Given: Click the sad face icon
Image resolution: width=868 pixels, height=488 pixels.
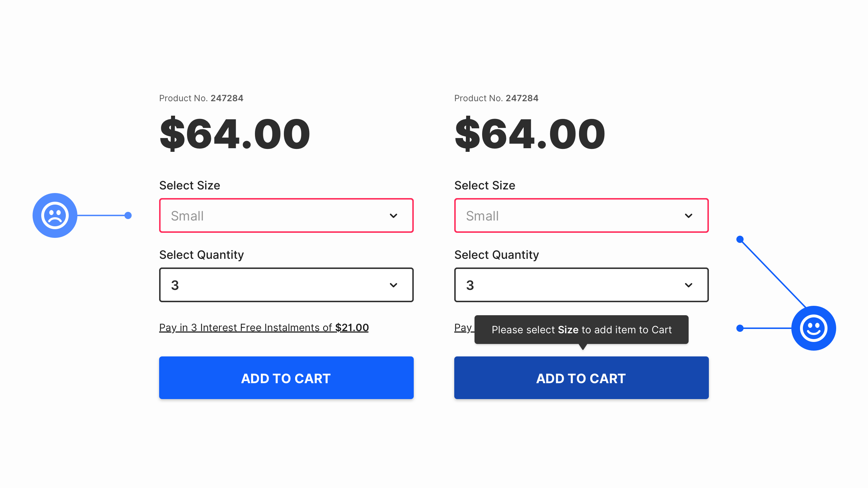Looking at the screenshot, I should [x=55, y=215].
